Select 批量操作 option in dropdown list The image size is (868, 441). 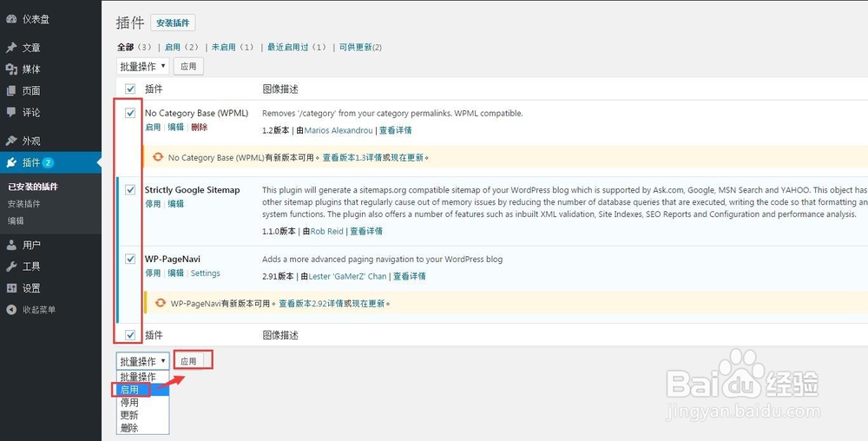pos(143,377)
